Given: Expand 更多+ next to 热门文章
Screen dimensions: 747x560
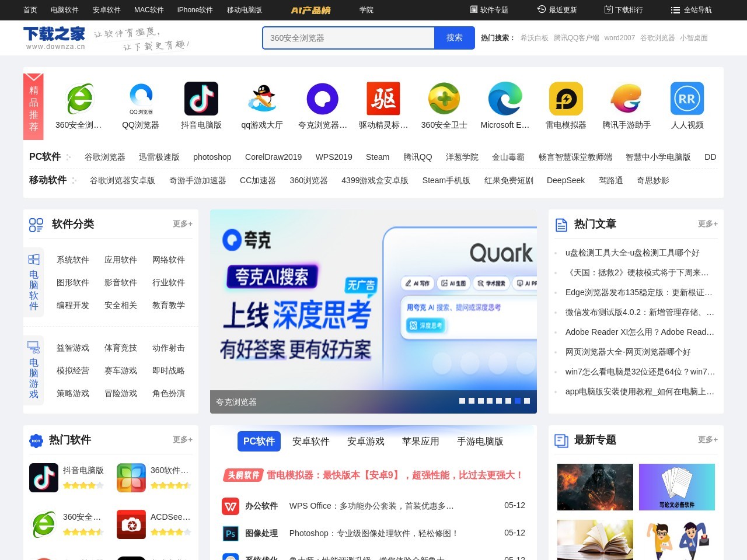Looking at the screenshot, I should click(708, 223).
